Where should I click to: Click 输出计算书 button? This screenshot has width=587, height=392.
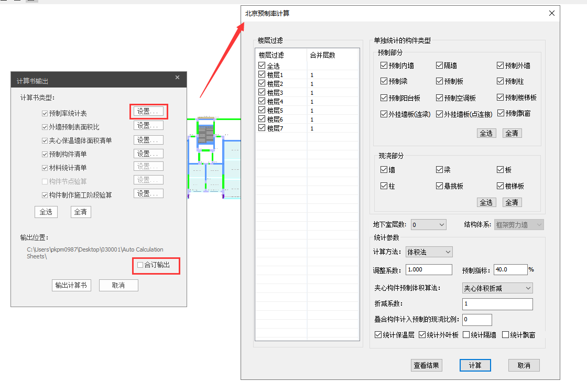[71, 285]
